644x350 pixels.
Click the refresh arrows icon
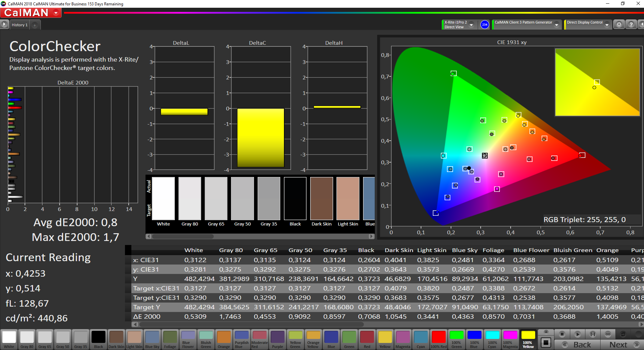tap(623, 334)
